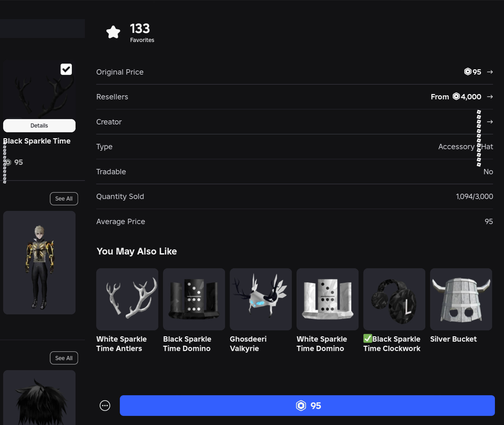Screen dimensions: 504x425
Task: Click the Robux icon inside the blue buy button
Action: [301, 406]
